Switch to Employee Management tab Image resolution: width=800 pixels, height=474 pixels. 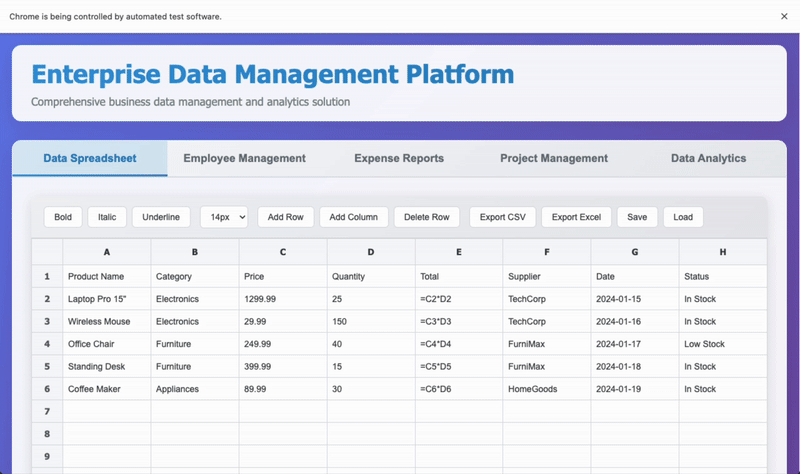(244, 158)
